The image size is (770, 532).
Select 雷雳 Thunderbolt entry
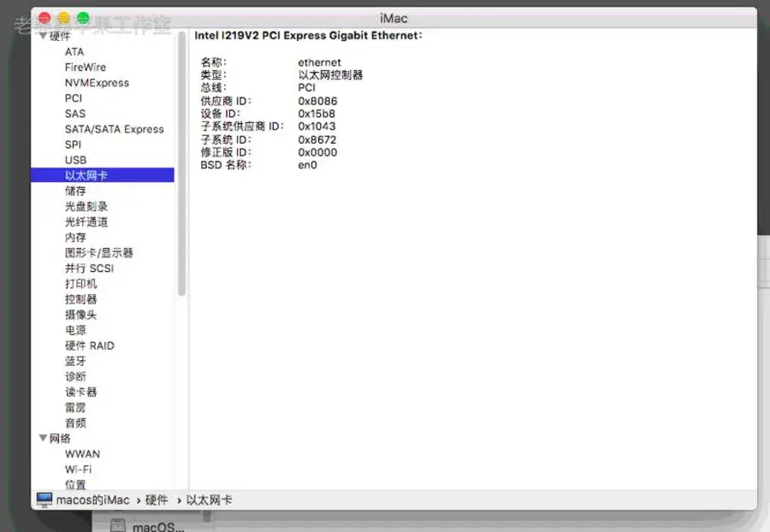[x=75, y=407]
